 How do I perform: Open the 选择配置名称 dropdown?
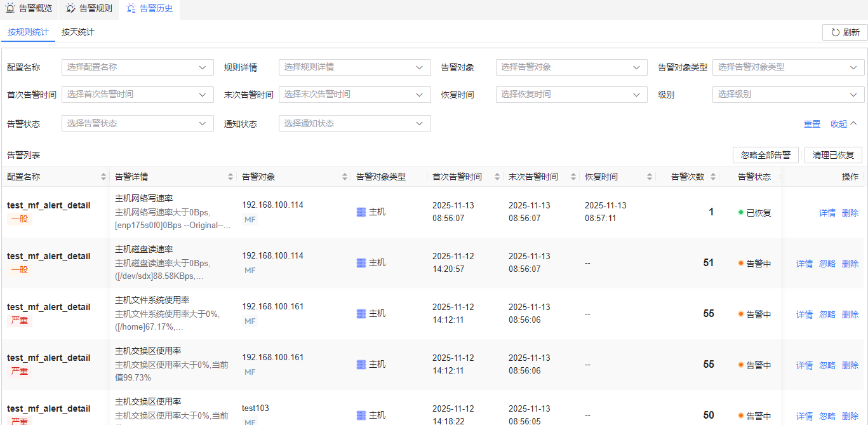pyautogui.click(x=138, y=67)
